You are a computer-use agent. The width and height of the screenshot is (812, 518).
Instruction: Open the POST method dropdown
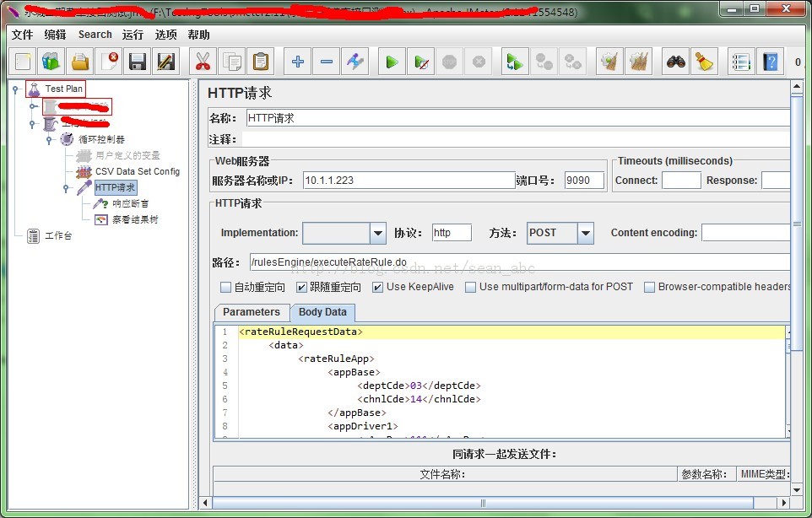click(585, 233)
